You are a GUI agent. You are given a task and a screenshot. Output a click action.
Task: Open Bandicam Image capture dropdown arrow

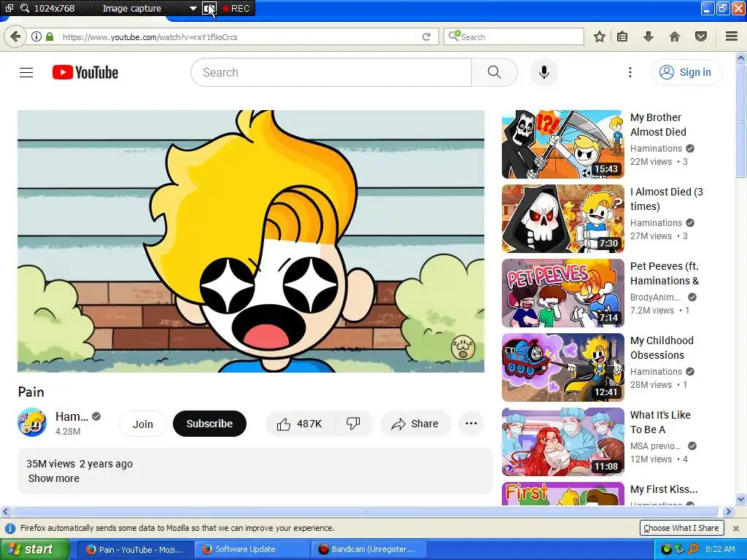click(193, 8)
